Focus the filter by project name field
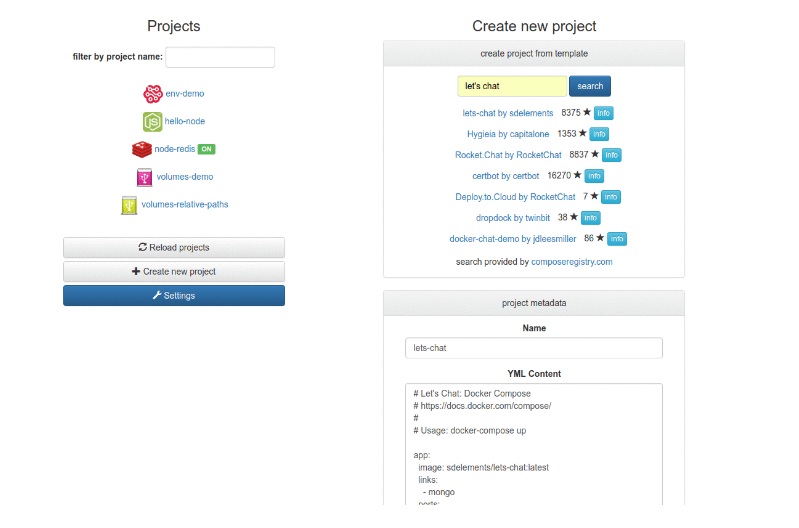Viewport: 799px width, 528px height. (x=220, y=57)
